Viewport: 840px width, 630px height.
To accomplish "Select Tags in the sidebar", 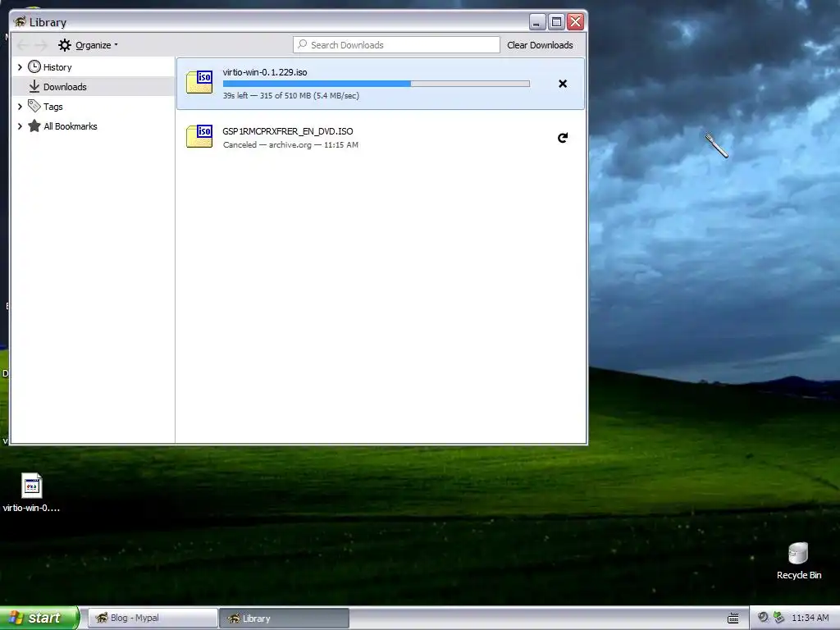I will tap(53, 107).
